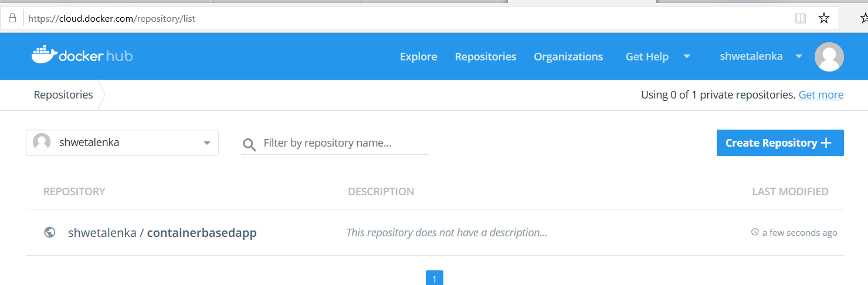Click the search magnifier icon
The width and height of the screenshot is (868, 285).
click(x=249, y=145)
